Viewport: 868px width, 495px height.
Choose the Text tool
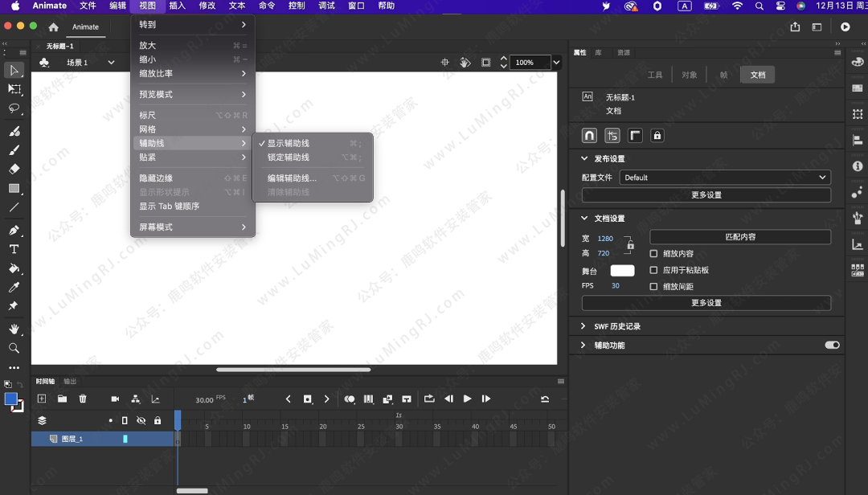pyautogui.click(x=14, y=249)
